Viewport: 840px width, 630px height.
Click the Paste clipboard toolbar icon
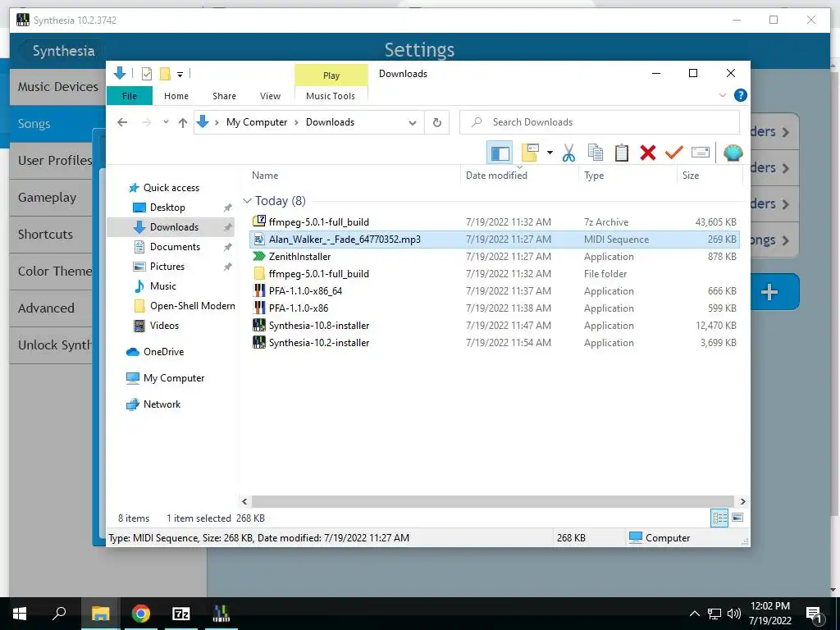(x=622, y=153)
